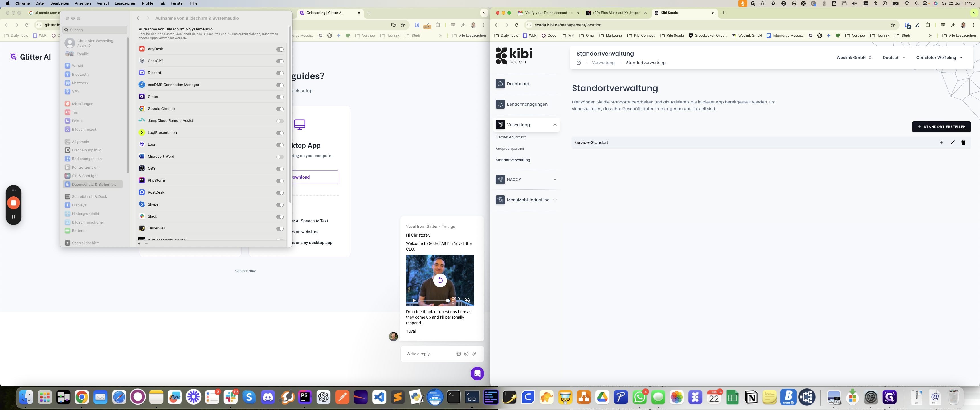Click the GIF icon in reply box
Viewport: 980px width, 410px height.
pyautogui.click(x=458, y=354)
